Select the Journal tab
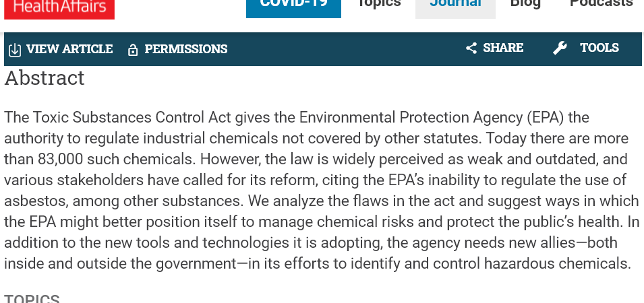Image resolution: width=644 pixels, height=303 pixels. (455, 8)
